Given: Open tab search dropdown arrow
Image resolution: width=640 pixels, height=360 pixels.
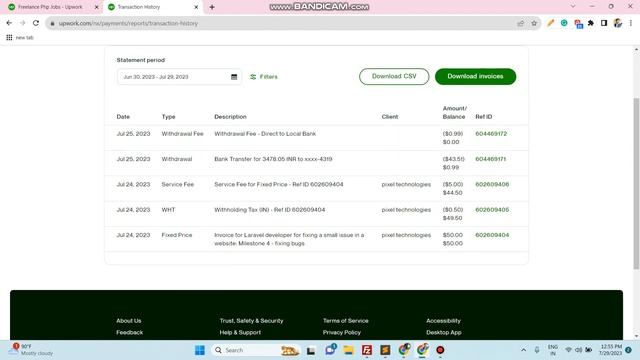Looking at the screenshot, I should (x=573, y=7).
